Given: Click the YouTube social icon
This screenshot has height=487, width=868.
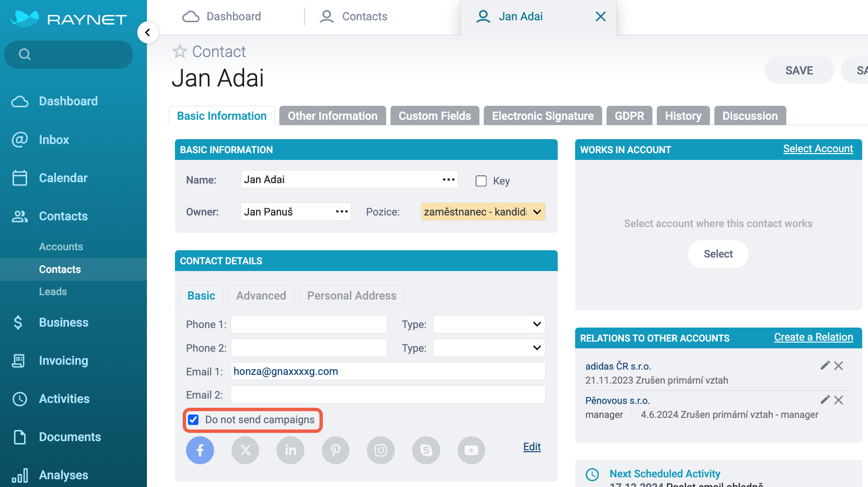Looking at the screenshot, I should [x=471, y=450].
